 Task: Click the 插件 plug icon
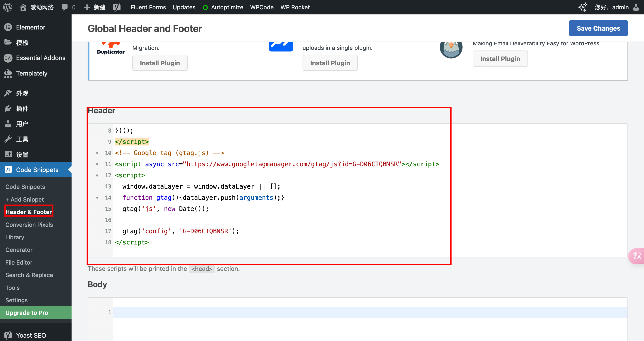[8, 108]
